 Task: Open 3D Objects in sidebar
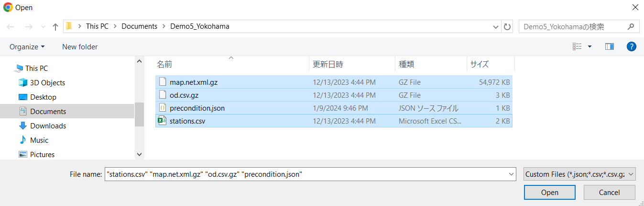click(47, 83)
